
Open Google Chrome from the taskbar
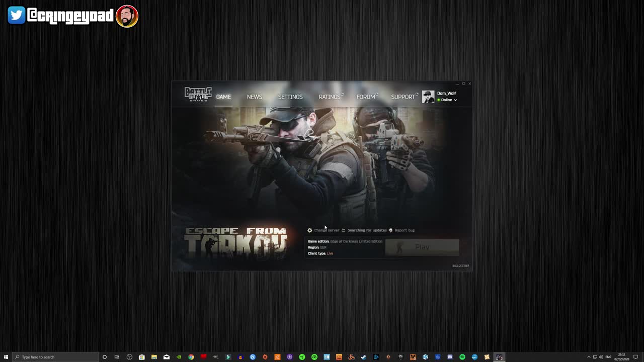pos(191,357)
